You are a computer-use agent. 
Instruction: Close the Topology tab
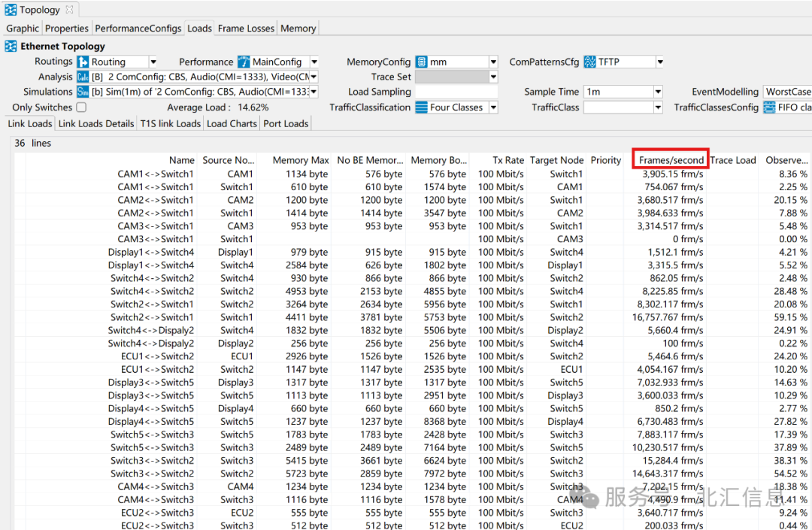(69, 9)
